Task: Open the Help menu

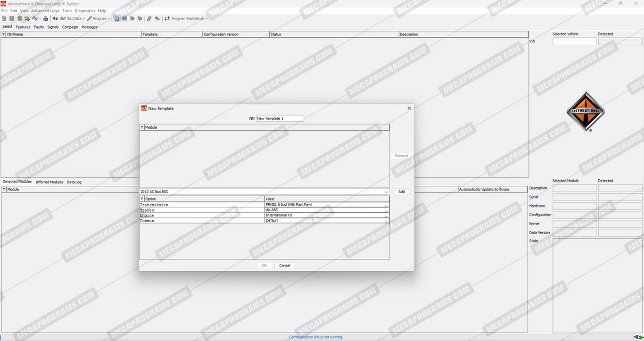Action: click(102, 11)
